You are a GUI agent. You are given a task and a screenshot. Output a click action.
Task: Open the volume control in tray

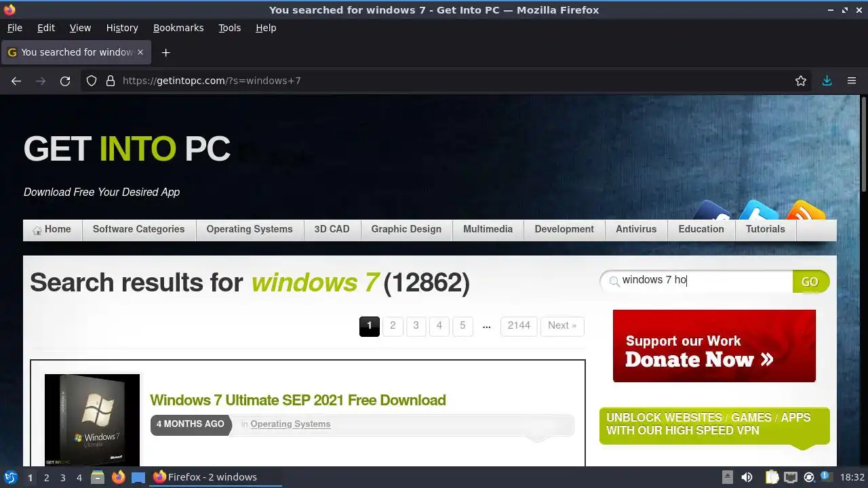pyautogui.click(x=747, y=477)
